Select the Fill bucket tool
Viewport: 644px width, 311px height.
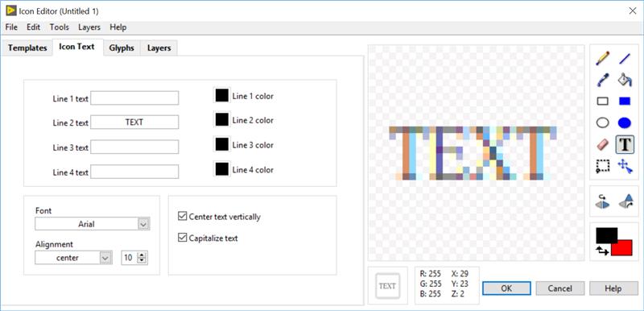click(625, 79)
